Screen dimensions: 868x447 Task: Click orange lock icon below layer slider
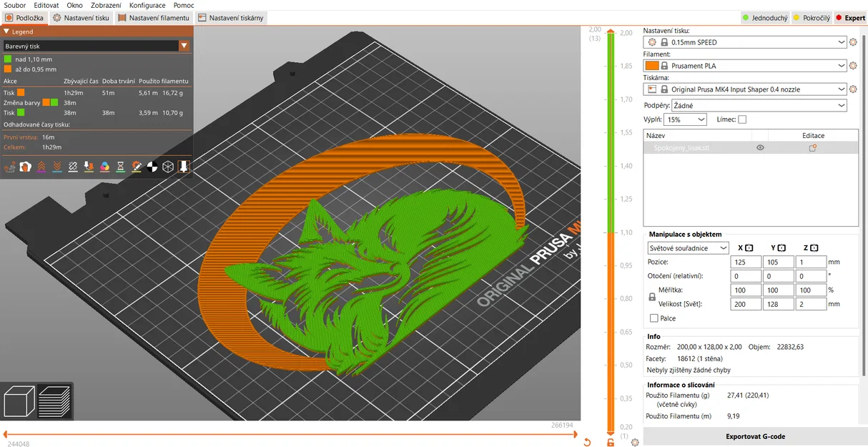[x=610, y=443]
